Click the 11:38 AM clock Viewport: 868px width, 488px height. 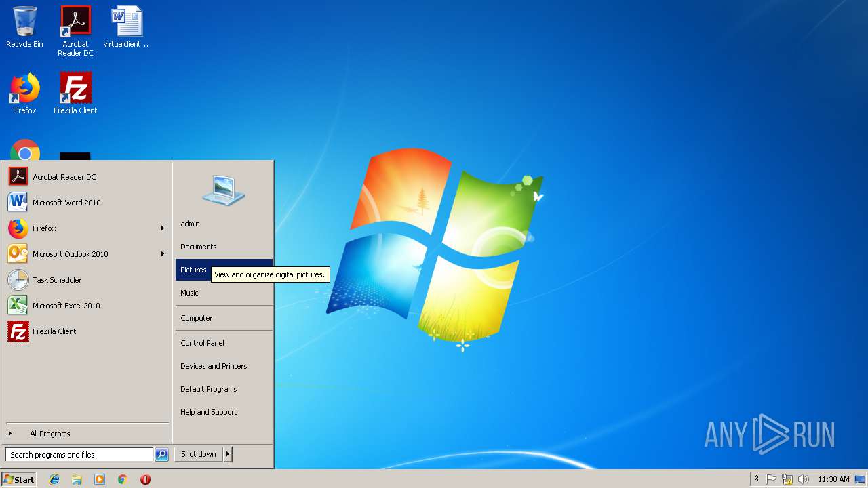833,479
